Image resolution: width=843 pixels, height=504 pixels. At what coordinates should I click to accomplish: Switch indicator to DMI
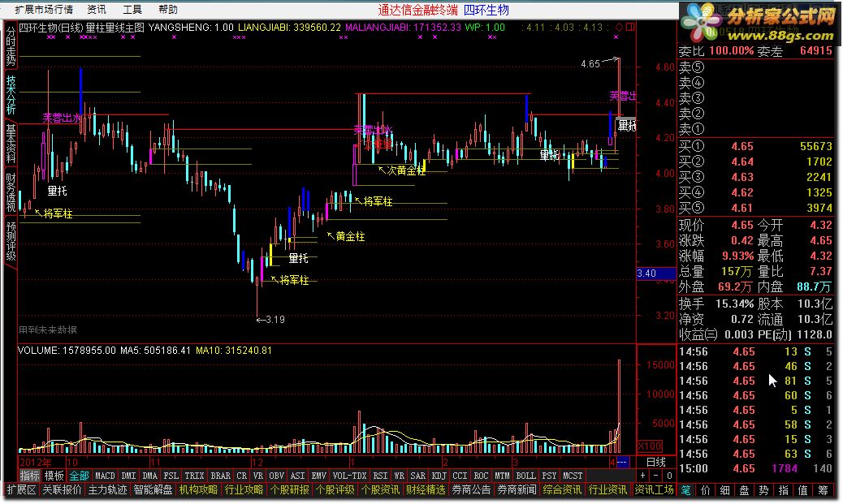[x=128, y=476]
